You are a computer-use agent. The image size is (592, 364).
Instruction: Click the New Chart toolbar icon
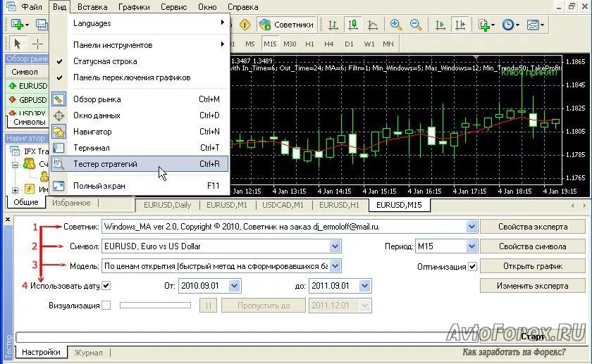point(17,25)
